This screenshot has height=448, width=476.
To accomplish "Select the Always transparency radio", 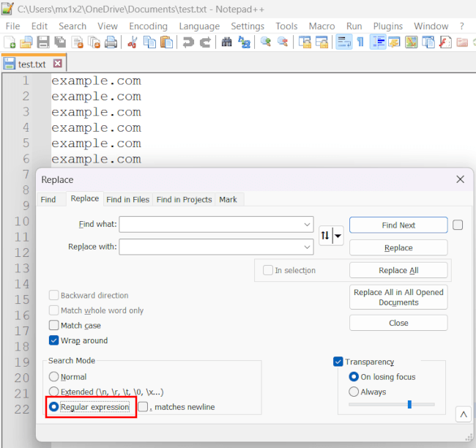I will (x=354, y=392).
